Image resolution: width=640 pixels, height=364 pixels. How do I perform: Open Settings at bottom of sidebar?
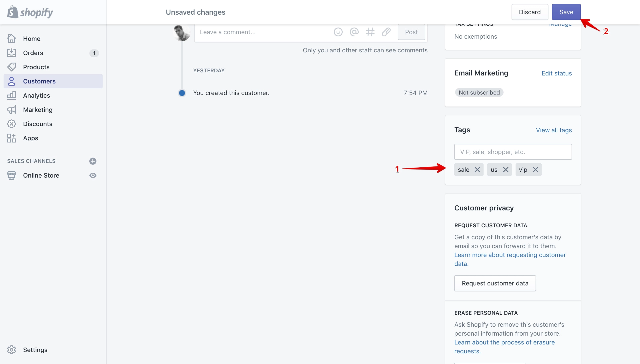tap(35, 350)
